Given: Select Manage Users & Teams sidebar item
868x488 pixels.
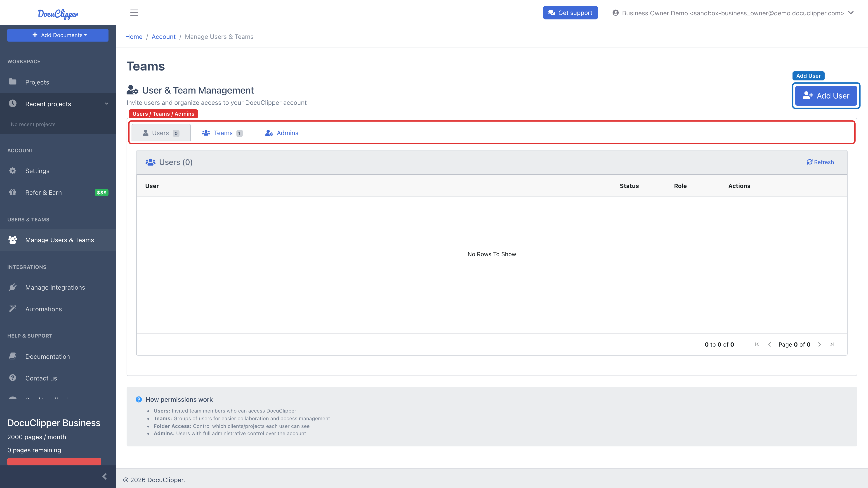Looking at the screenshot, I should (x=58, y=240).
